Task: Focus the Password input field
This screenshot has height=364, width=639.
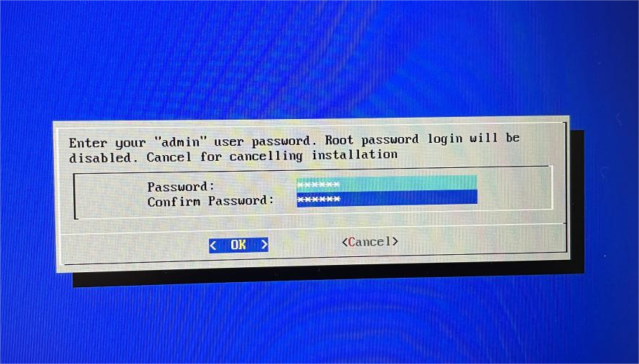Action: 386,183
